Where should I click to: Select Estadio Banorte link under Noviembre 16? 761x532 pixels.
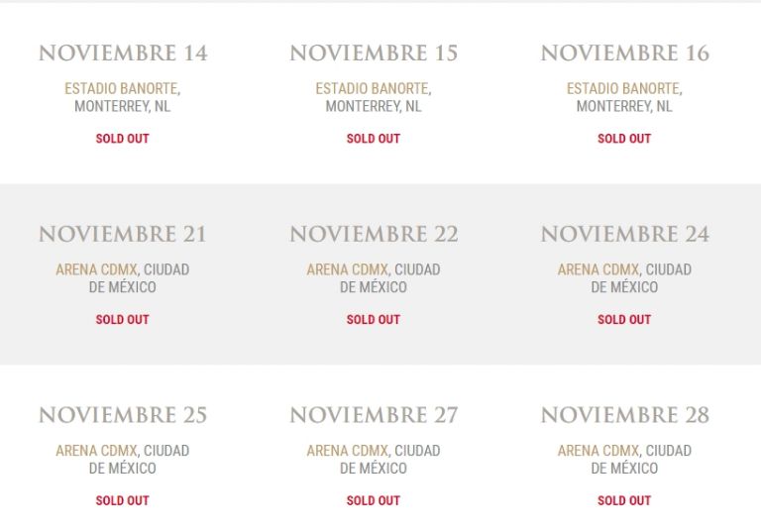pos(622,88)
